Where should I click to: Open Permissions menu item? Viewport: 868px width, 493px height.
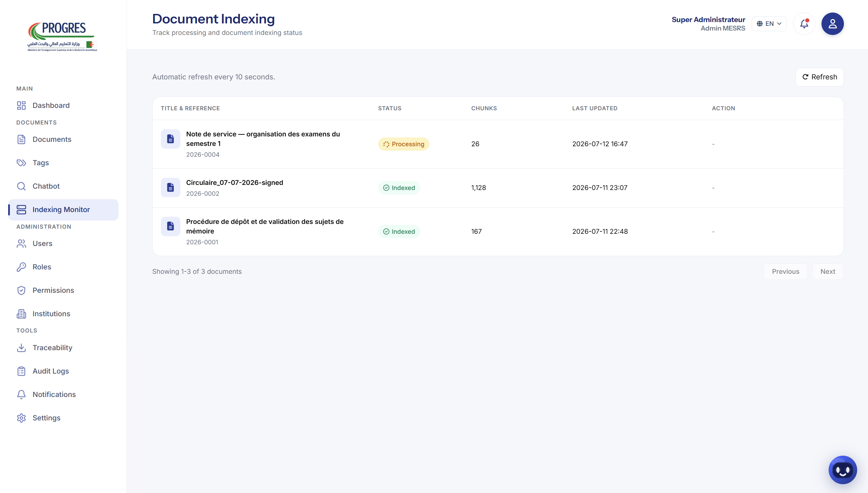click(63, 290)
